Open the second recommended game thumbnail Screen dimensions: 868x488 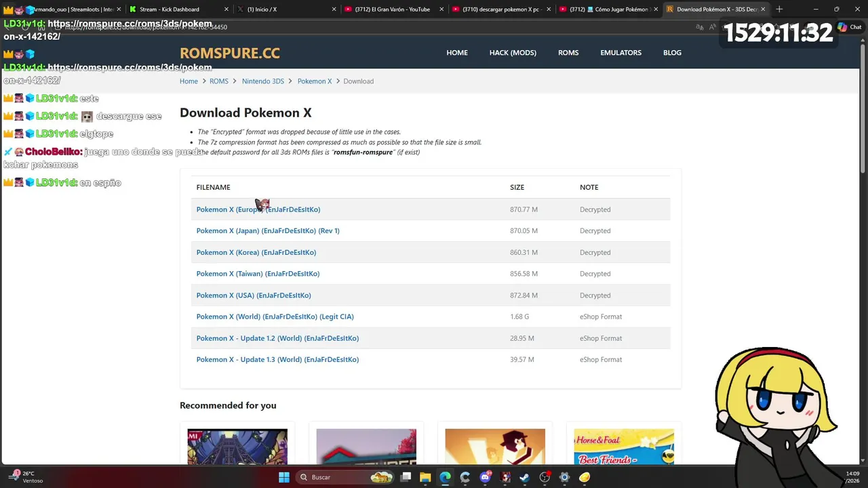[366, 447]
